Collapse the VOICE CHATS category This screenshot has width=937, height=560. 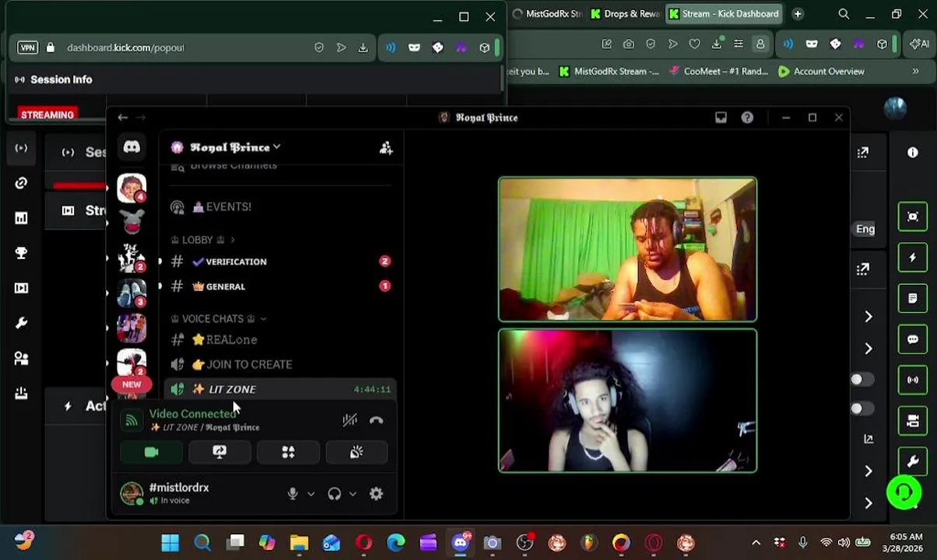(219, 319)
